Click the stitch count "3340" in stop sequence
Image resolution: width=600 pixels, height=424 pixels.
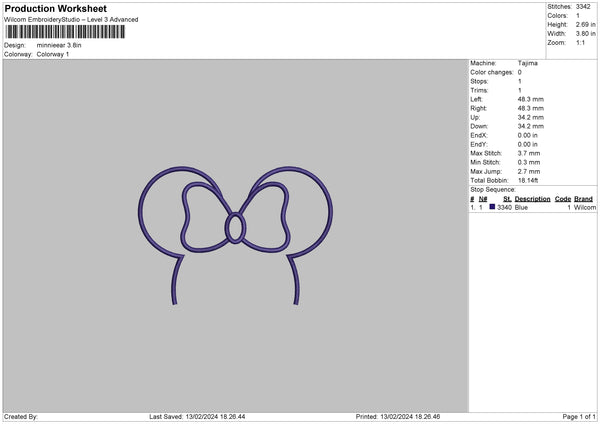pyautogui.click(x=504, y=207)
